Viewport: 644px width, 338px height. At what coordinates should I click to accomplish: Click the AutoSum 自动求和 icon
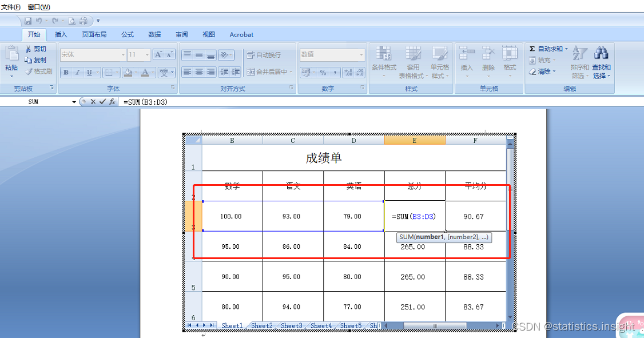coord(533,49)
